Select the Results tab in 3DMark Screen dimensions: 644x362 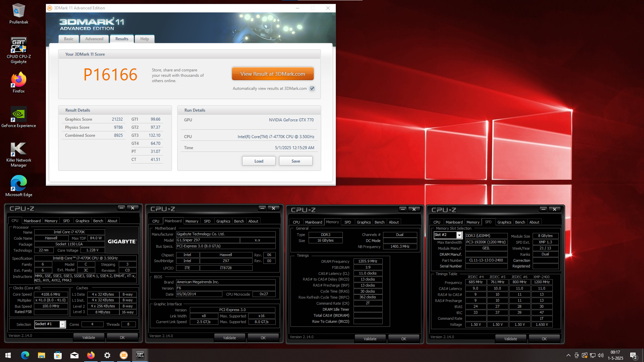pos(122,39)
